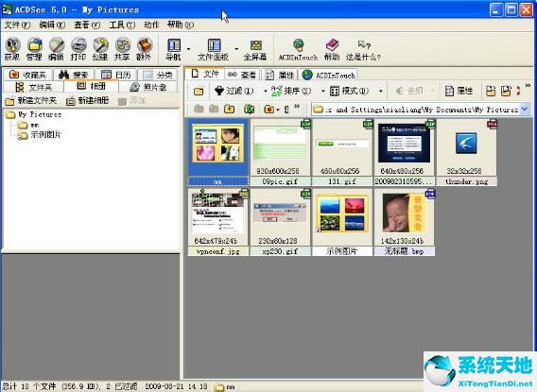Click the 新建文件夹 new folder button

(x=31, y=100)
